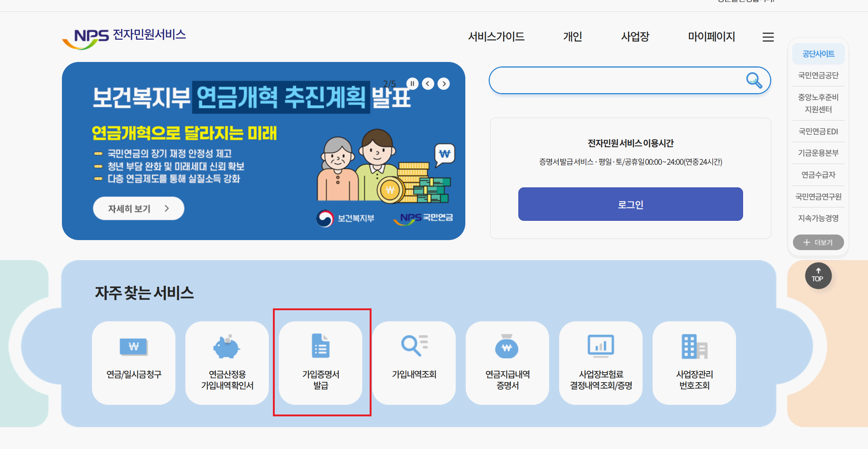Open the hamburger navigation menu

click(x=768, y=37)
